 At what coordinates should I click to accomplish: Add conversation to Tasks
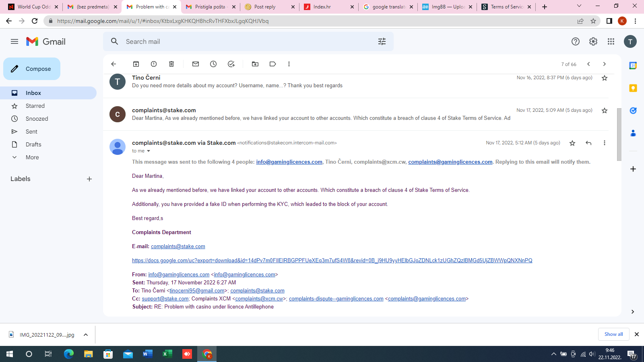231,64
